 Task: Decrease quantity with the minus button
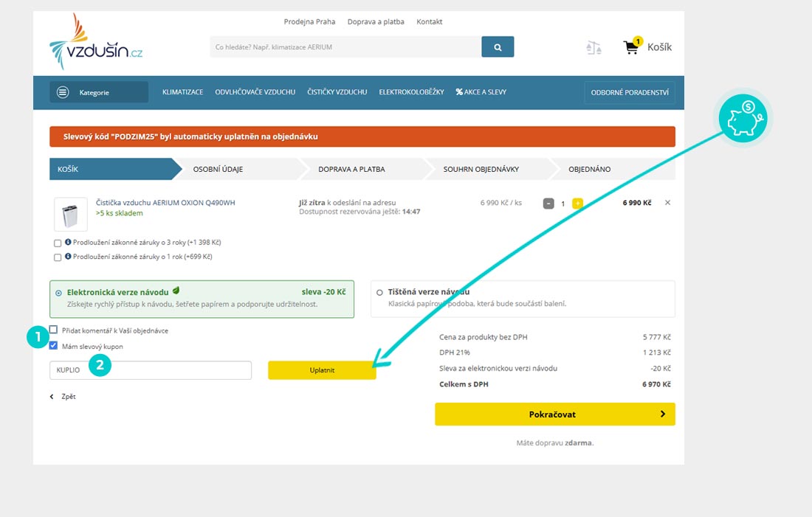click(x=548, y=204)
